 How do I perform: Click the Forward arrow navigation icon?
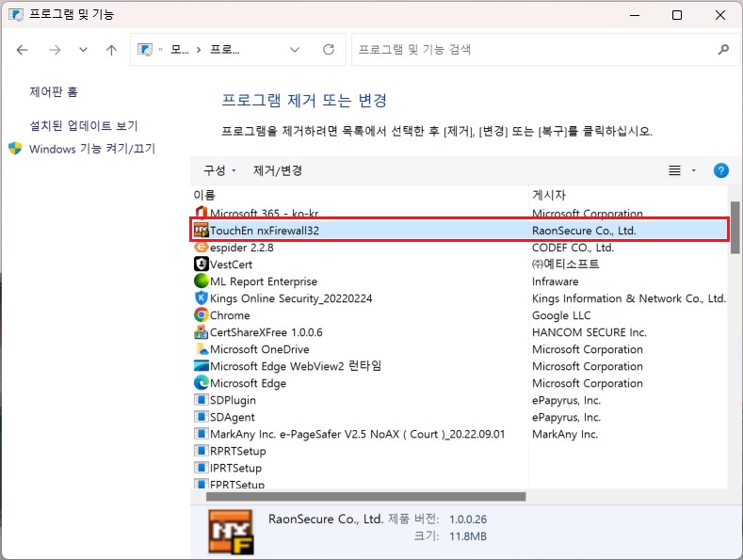point(55,50)
